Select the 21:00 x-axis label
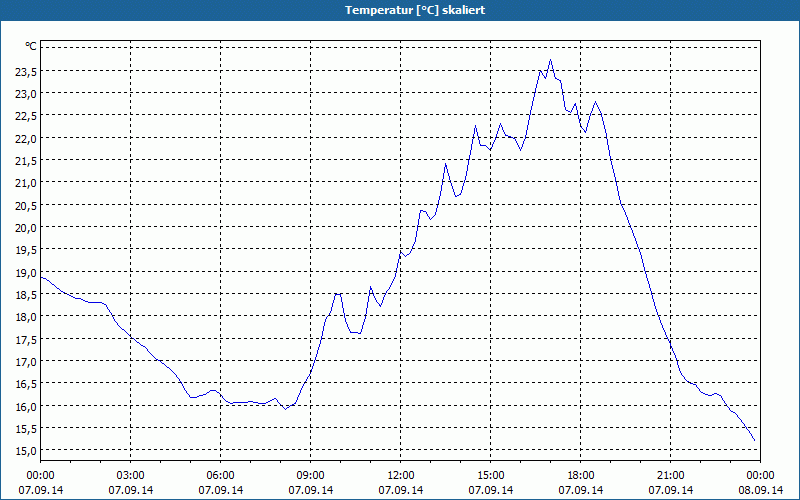800x500 pixels. (x=670, y=476)
